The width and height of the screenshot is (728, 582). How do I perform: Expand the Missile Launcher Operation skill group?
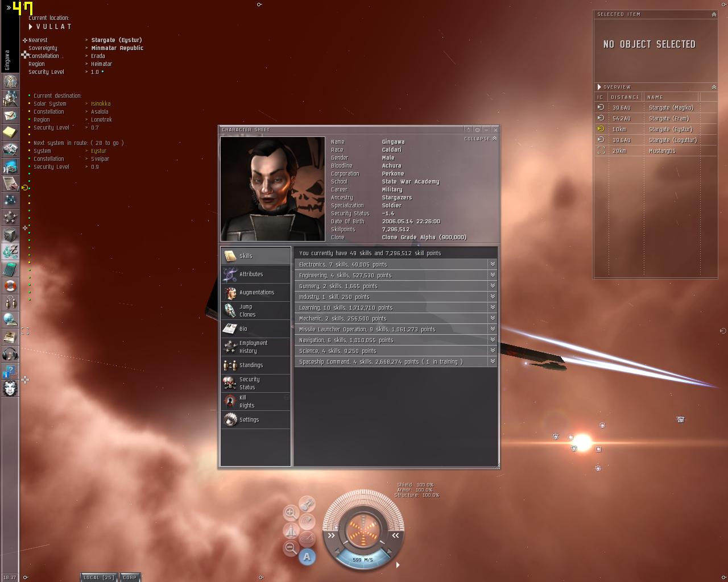point(493,329)
